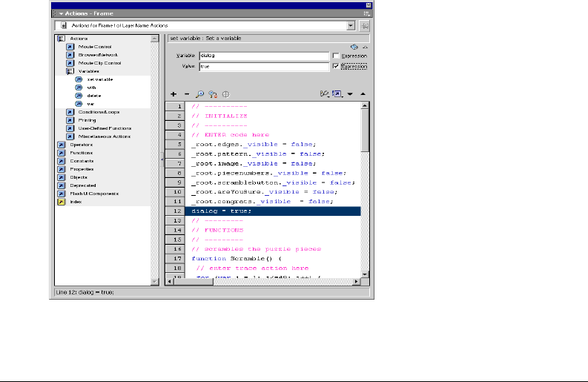The height and width of the screenshot is (382, 588).
Task: Click script pane horizontal scroll left arrow
Action: [x=170, y=281]
